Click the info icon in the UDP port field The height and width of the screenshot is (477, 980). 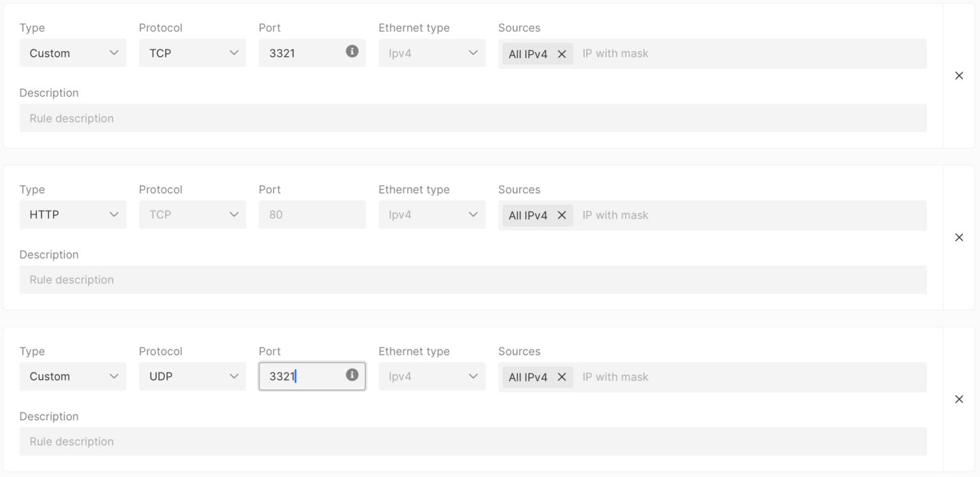pyautogui.click(x=352, y=375)
